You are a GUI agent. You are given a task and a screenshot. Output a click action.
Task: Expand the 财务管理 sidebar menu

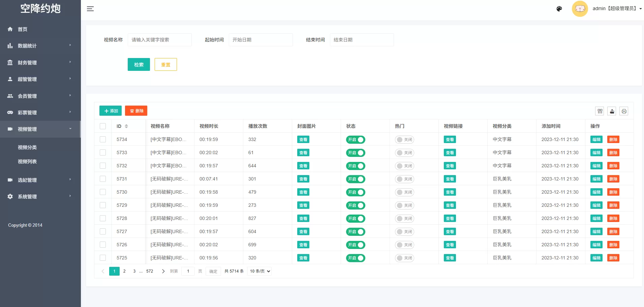coord(27,62)
